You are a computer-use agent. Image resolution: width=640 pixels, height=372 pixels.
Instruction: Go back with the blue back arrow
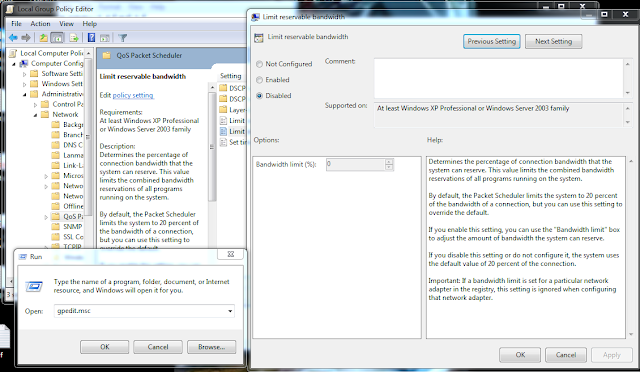click(13, 38)
